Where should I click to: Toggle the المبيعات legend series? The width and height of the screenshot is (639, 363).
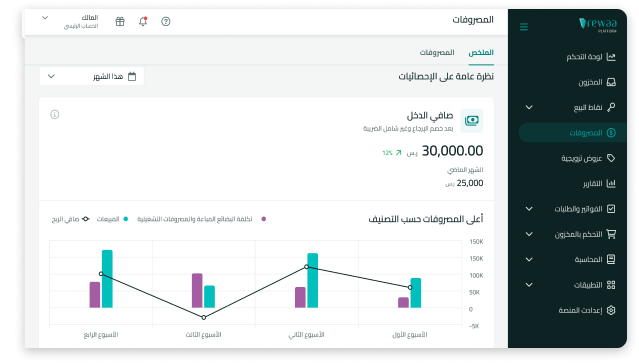(112, 219)
